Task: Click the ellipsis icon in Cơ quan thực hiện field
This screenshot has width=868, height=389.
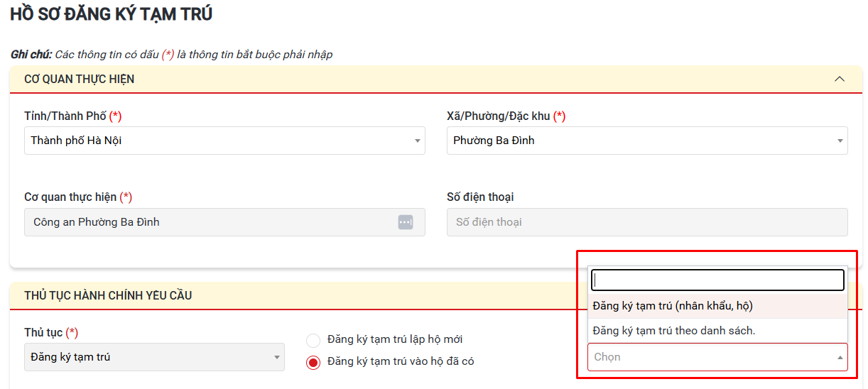Action: click(405, 222)
